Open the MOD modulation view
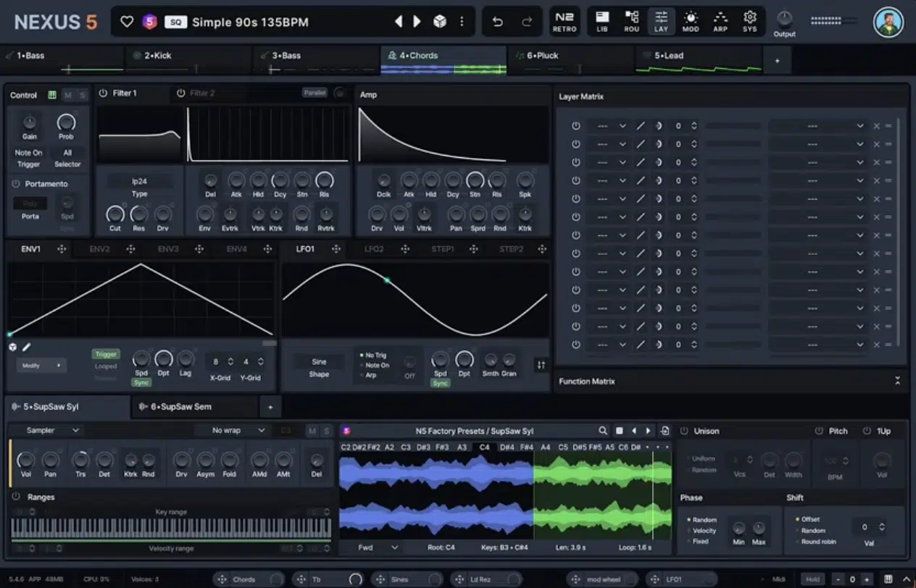916x588 pixels. [x=691, y=22]
